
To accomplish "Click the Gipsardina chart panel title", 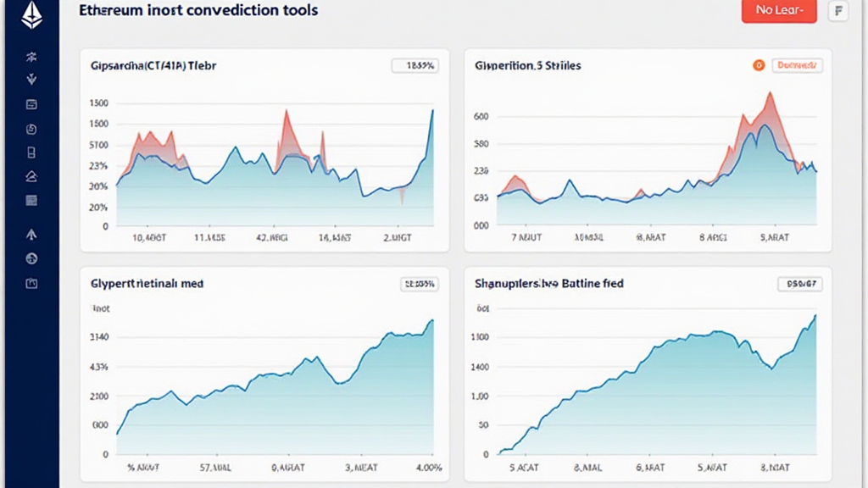I will click(153, 65).
